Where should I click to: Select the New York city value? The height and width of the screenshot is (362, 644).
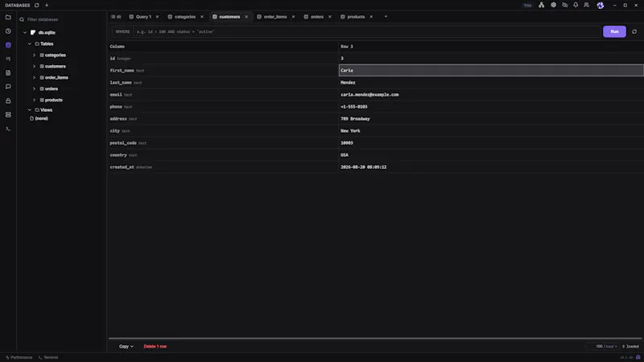[x=350, y=131]
